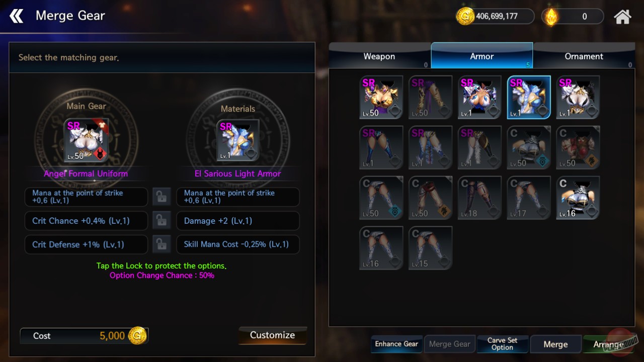
Task: Select the Lv.16 C-grade armor item
Action: click(578, 198)
